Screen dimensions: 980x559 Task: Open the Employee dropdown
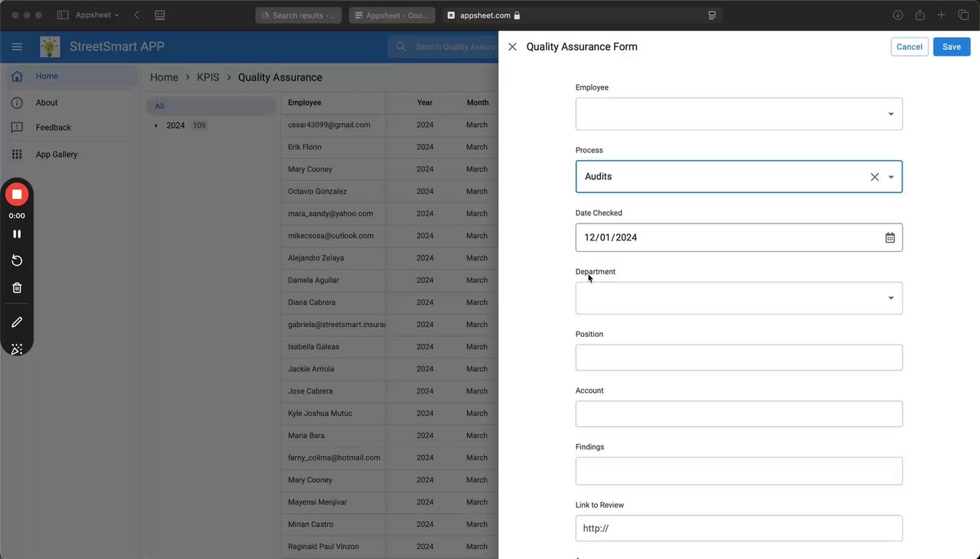click(890, 114)
